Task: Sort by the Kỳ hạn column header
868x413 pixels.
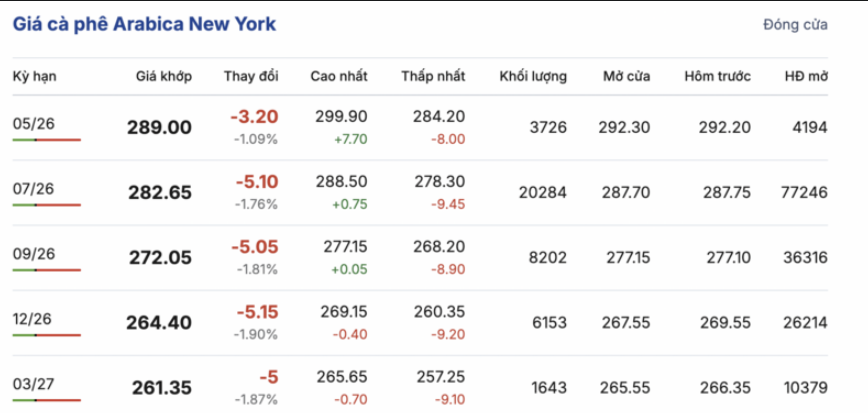Action: click(x=34, y=76)
